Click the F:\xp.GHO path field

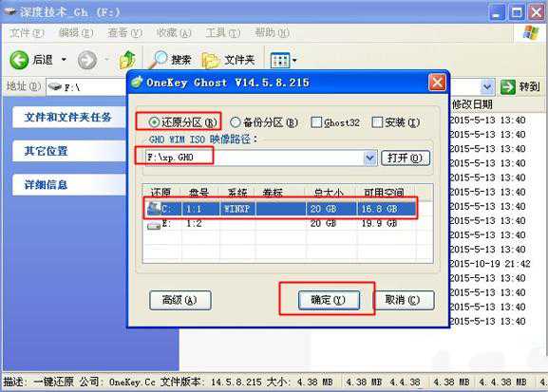point(255,158)
